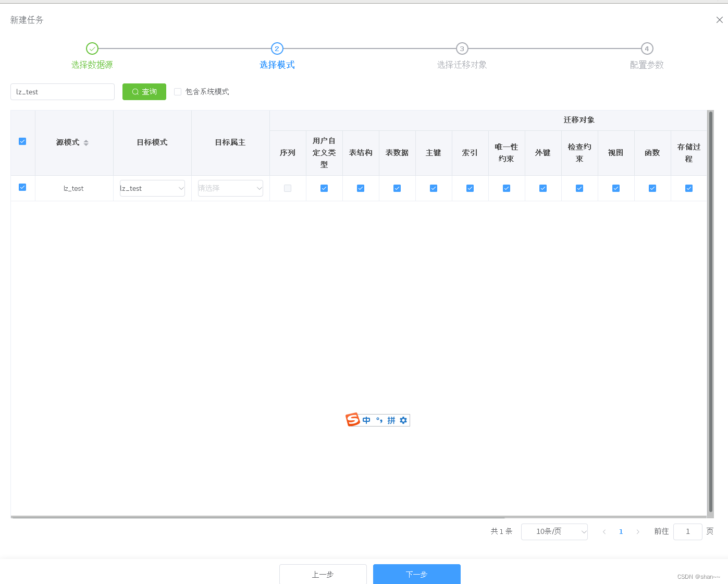Click the 选择迁移对象 step label
Viewport: 728px width, 584px height.
pyautogui.click(x=462, y=65)
